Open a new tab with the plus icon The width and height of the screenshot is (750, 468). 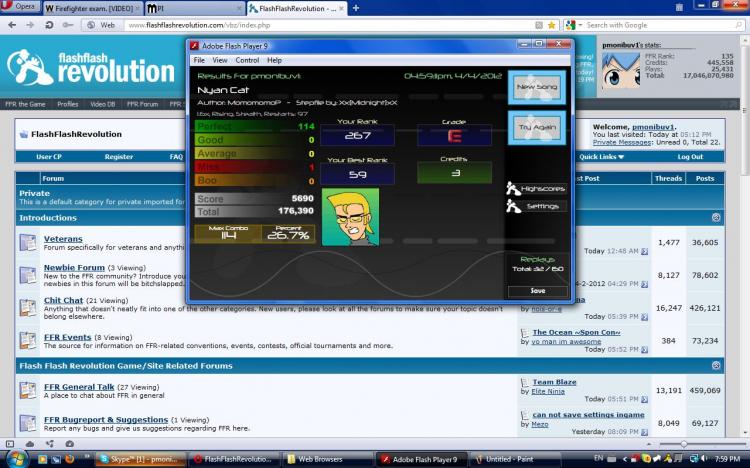coord(355,8)
